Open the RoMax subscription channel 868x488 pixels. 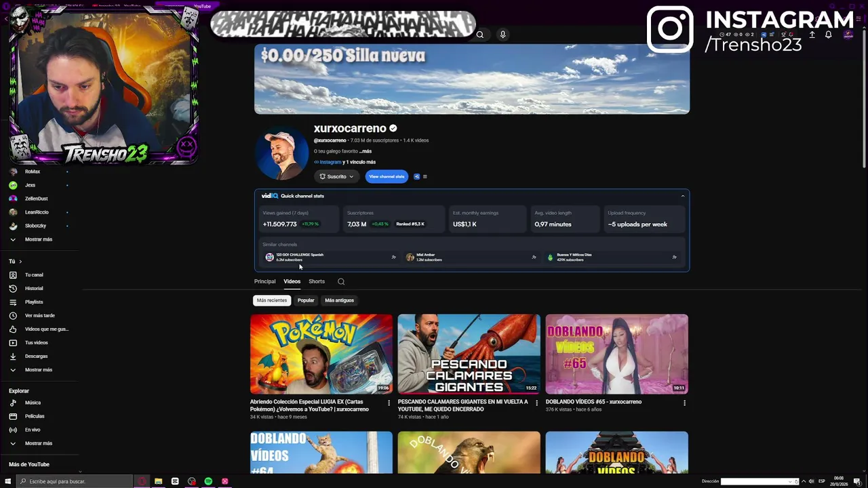point(33,171)
